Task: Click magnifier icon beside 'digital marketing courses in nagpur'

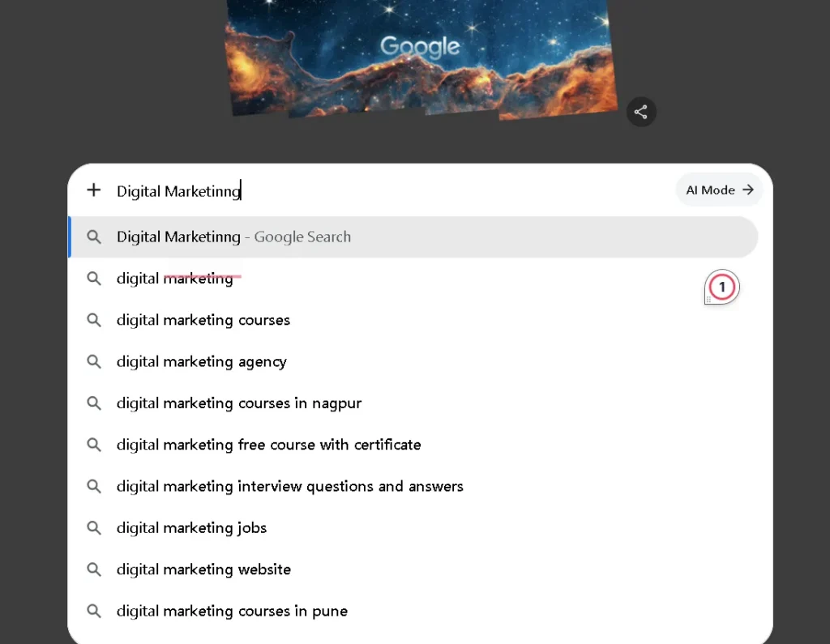Action: [x=94, y=403]
